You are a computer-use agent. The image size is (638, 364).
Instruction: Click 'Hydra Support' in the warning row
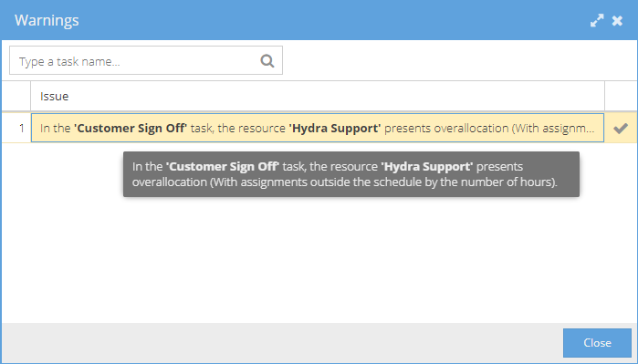tap(335, 128)
